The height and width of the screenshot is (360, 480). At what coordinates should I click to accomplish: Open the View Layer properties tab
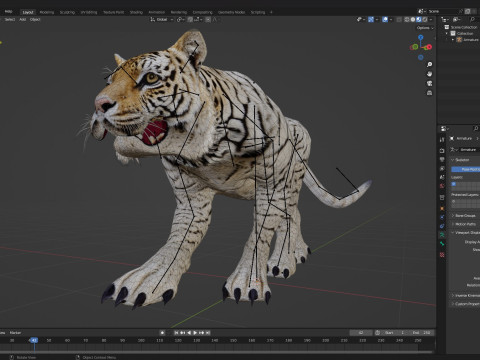click(442, 168)
